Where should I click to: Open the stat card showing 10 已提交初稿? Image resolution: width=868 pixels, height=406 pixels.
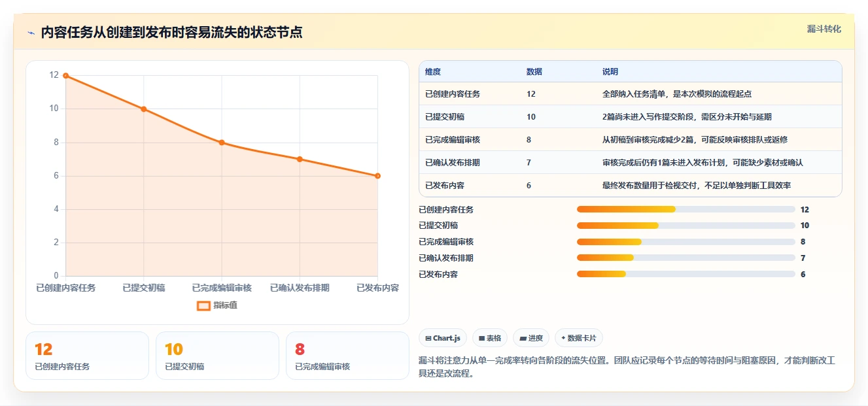217,356
